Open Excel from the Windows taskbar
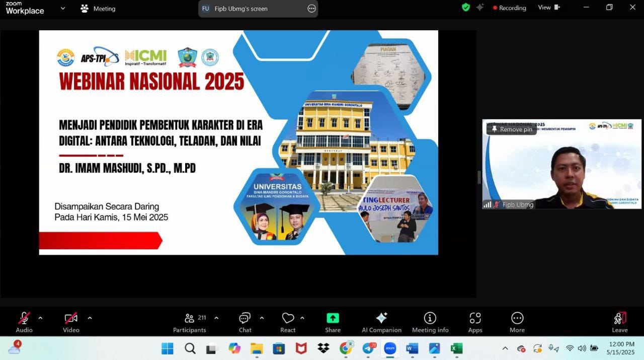Image resolution: width=644 pixels, height=360 pixels. coord(456,348)
